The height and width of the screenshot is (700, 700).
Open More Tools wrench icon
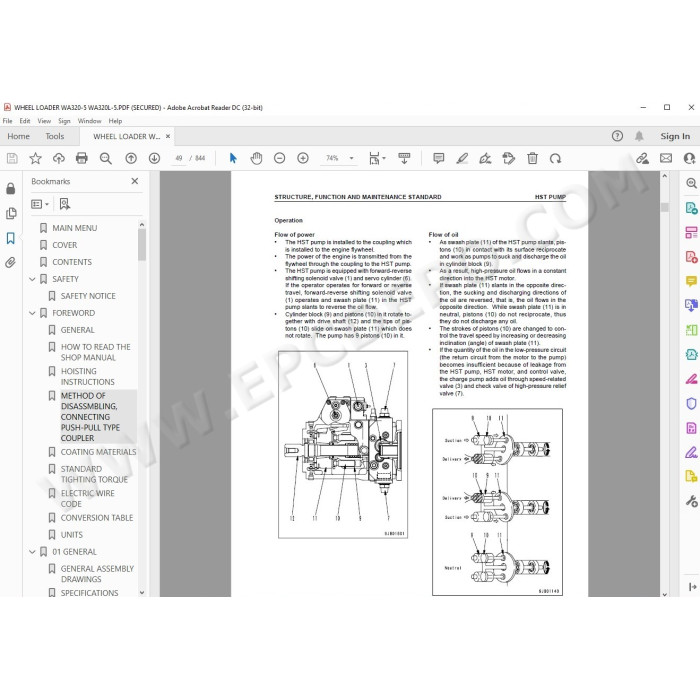tap(691, 501)
